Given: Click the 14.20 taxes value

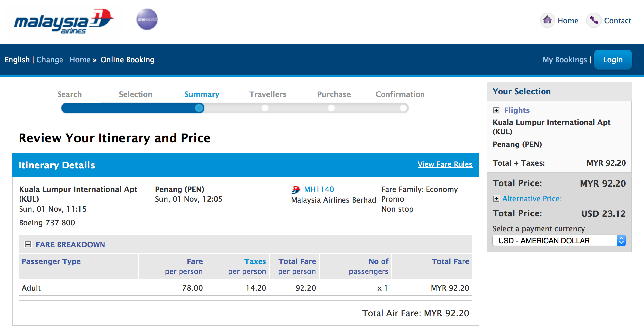Looking at the screenshot, I should click(x=256, y=288).
